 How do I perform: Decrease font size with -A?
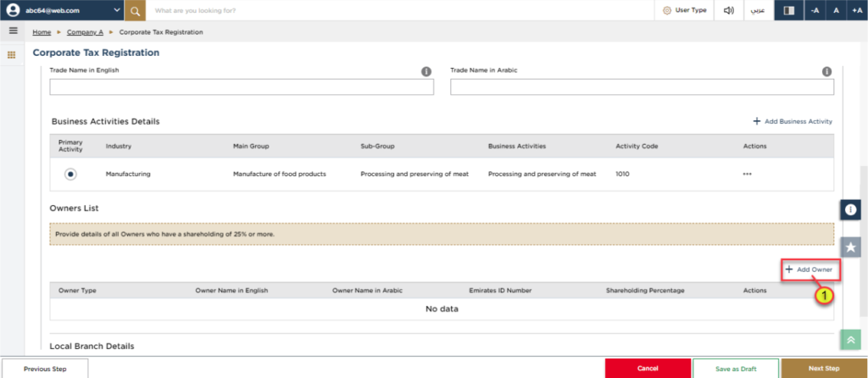pos(815,10)
